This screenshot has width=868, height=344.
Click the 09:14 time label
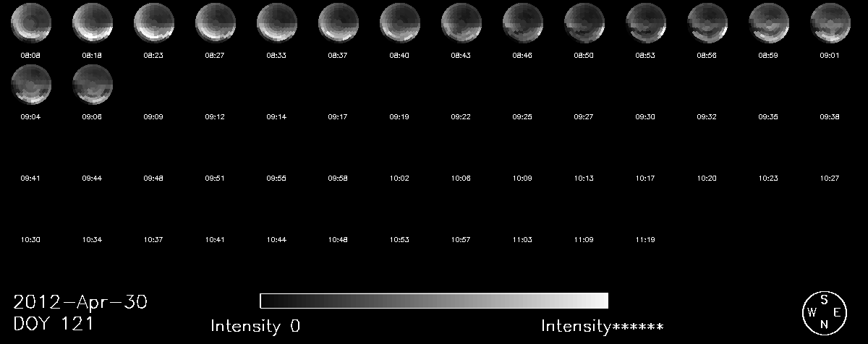tap(276, 116)
